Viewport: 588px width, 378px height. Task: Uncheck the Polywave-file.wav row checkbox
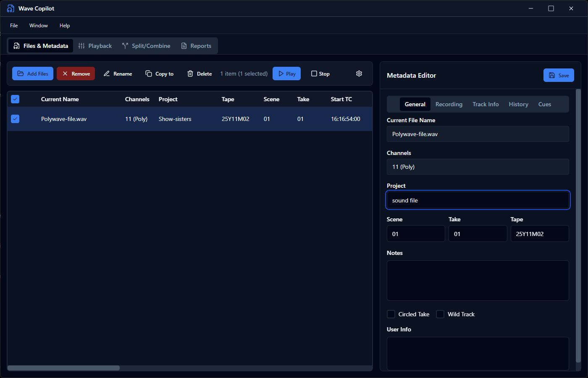click(15, 119)
